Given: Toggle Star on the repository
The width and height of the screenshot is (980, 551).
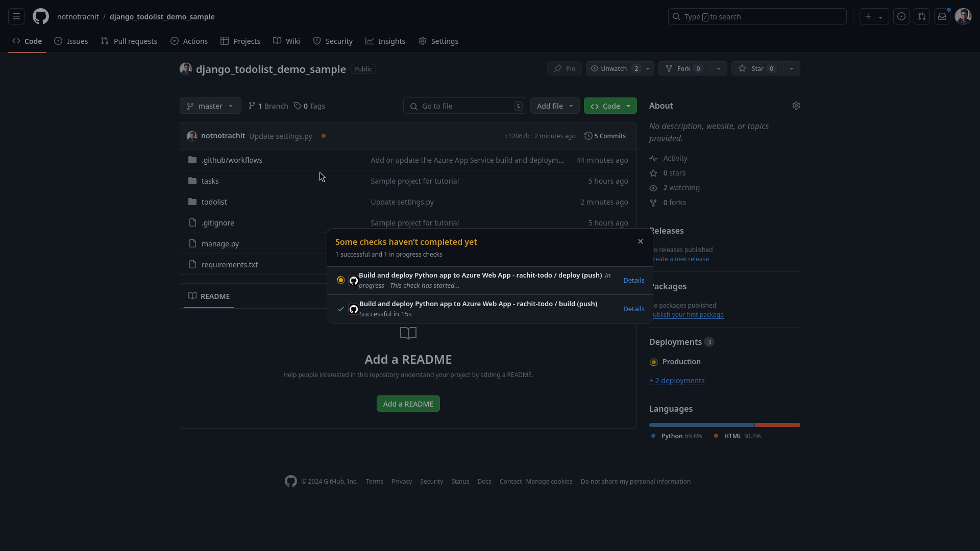Looking at the screenshot, I should (756, 68).
